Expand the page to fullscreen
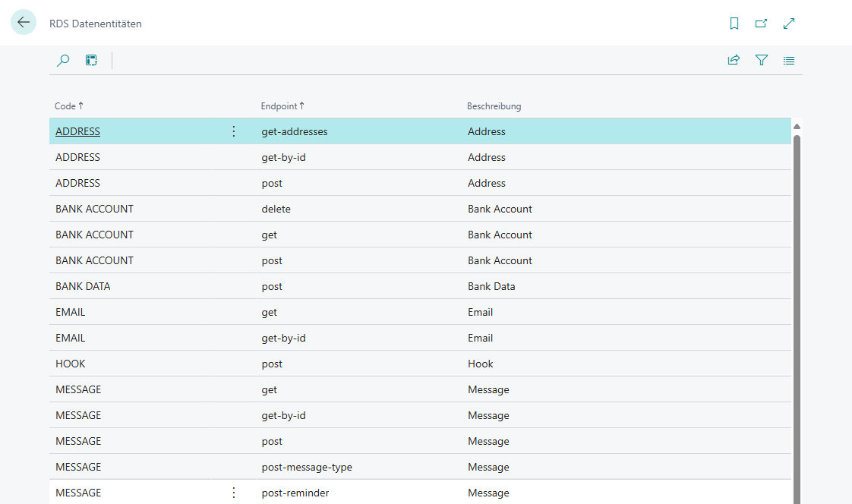The height and width of the screenshot is (504, 852). 788,24
